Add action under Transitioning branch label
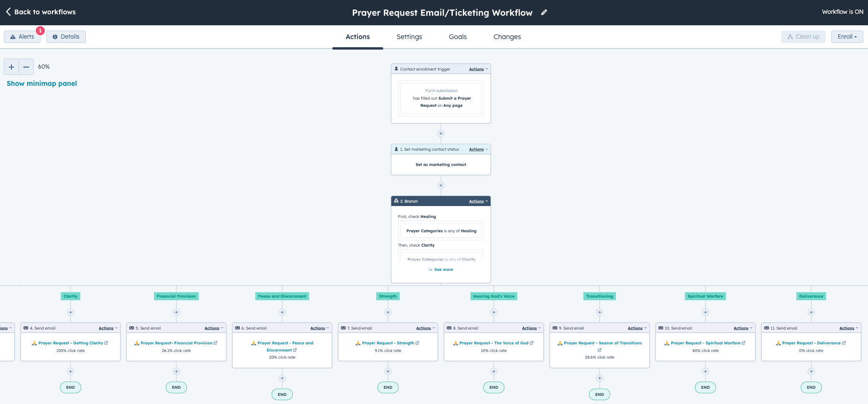The width and height of the screenshot is (868, 404). [x=600, y=312]
